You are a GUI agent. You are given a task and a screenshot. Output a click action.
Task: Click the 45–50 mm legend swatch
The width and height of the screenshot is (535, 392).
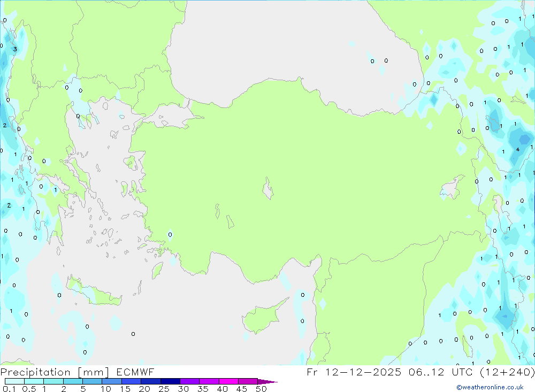point(248,381)
